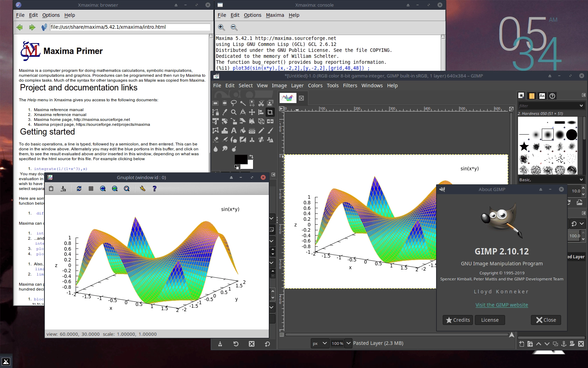Screen dimensions: 588x368
Task: Click zoom in magnifier in Xmaxima console
Action: coord(222,27)
